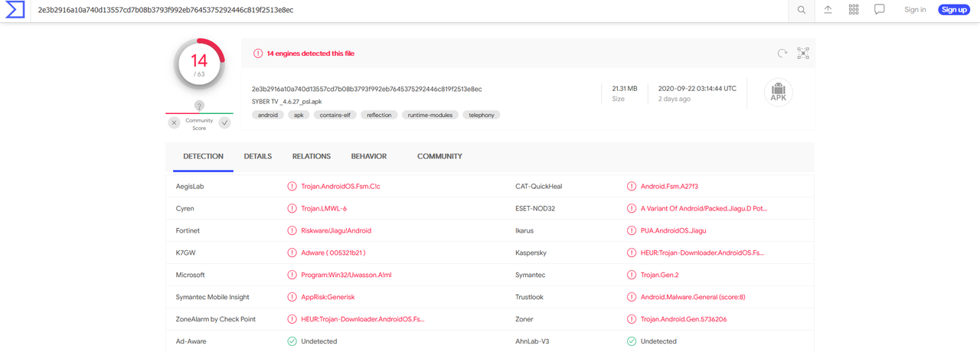Click ESET-NOD32 detection warning icon
980x352 pixels.
pyautogui.click(x=632, y=208)
